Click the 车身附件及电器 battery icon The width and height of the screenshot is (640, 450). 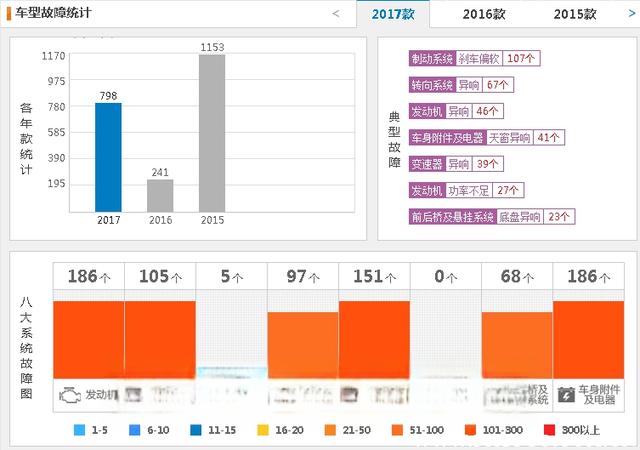[567, 395]
